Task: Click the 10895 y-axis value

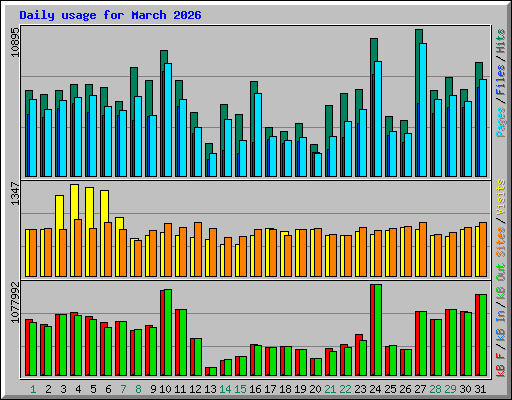Action: coord(15,42)
